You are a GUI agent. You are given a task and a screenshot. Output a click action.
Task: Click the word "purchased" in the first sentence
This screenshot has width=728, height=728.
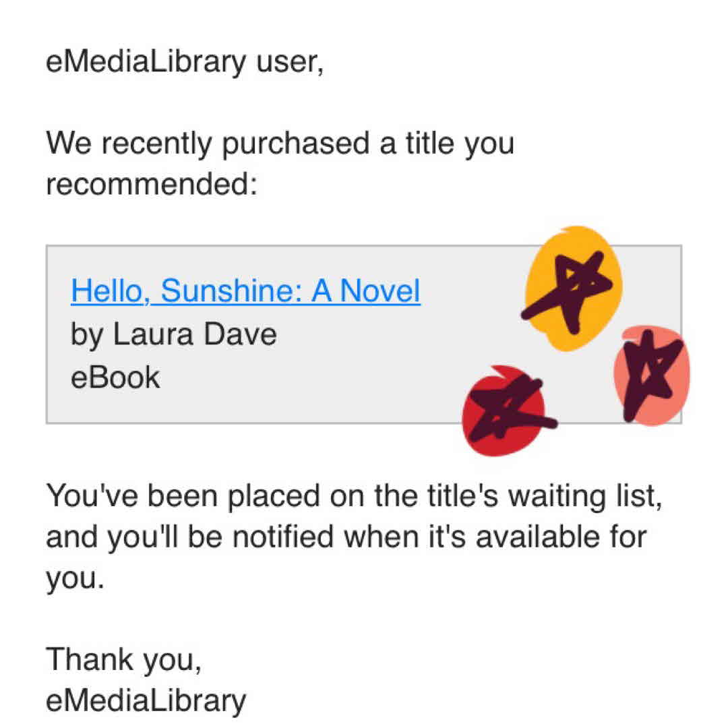coord(297,144)
